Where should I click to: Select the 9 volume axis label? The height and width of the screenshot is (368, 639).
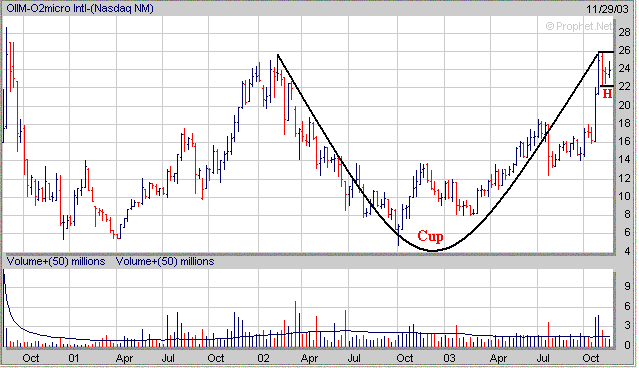click(627, 287)
